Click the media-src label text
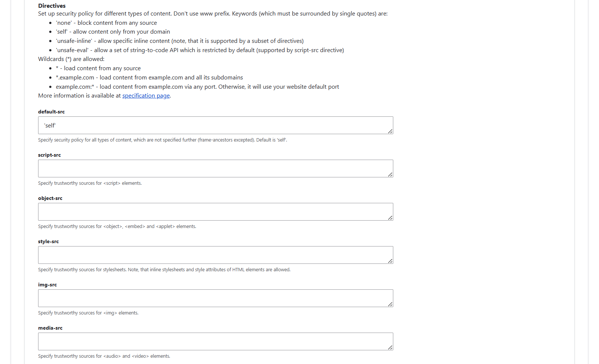 [x=50, y=328]
